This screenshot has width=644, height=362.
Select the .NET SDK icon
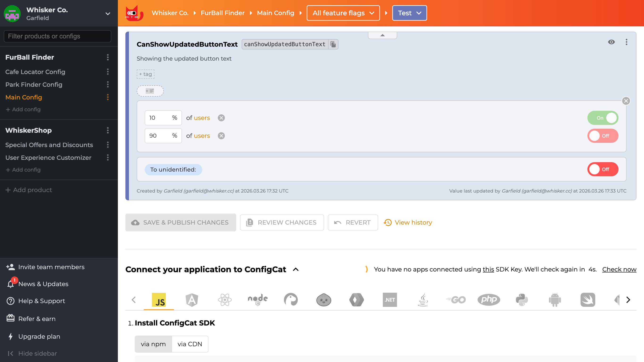(389, 300)
